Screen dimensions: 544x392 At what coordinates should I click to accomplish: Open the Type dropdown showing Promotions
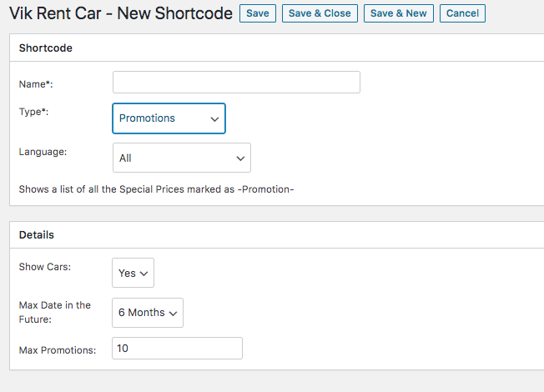169,118
